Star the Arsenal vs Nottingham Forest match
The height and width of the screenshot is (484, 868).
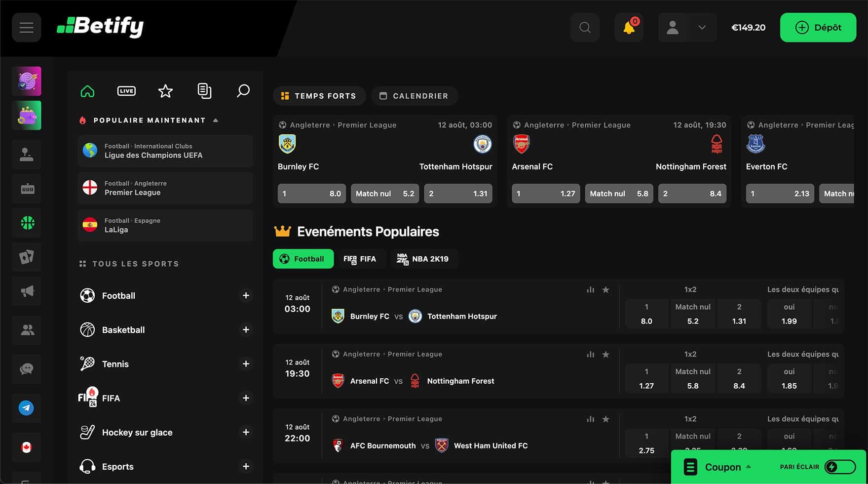[606, 354]
